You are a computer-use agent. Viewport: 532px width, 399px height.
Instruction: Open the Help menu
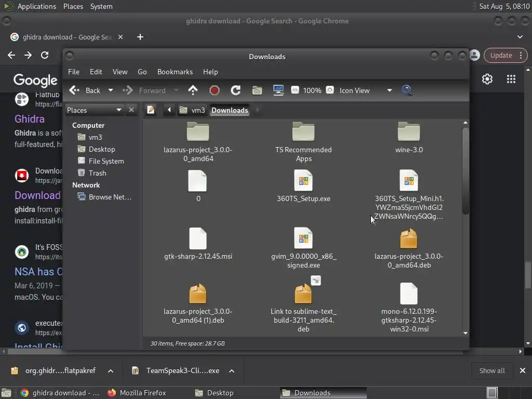tap(210, 72)
